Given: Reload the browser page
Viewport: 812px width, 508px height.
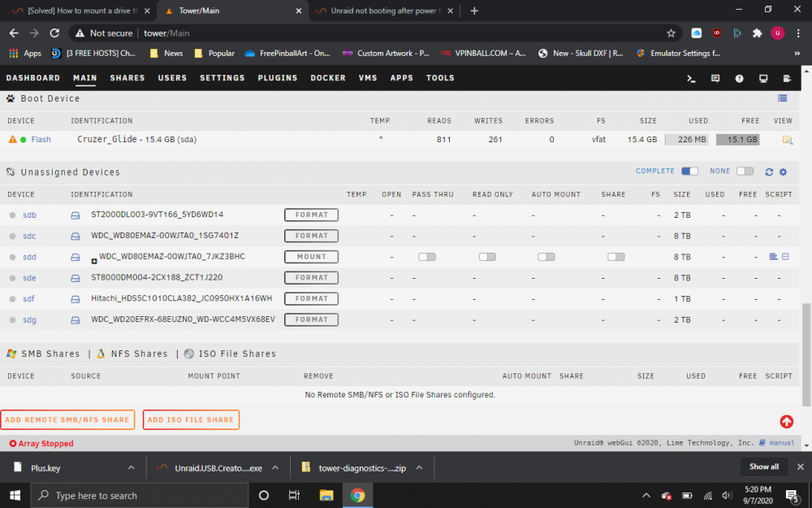Looking at the screenshot, I should pyautogui.click(x=54, y=33).
